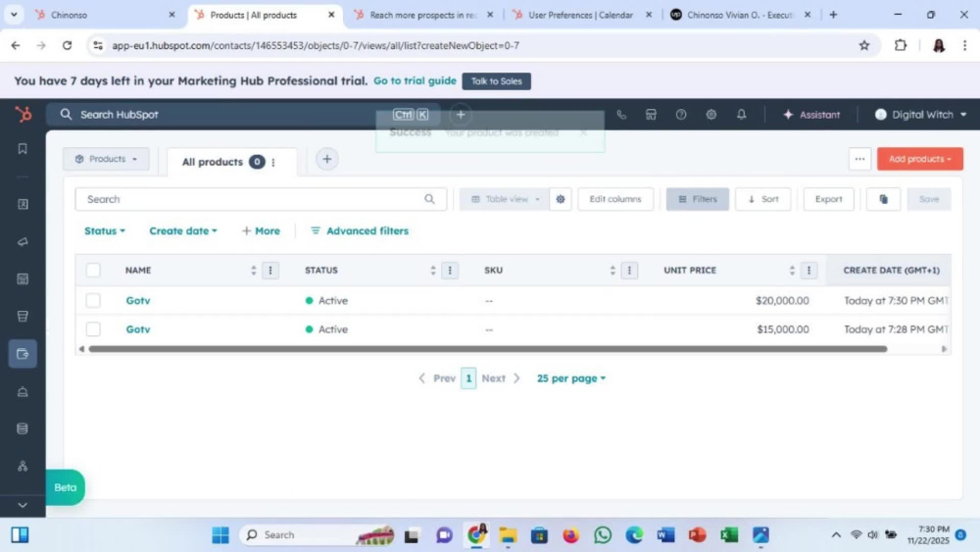Click the Talk to Sales button
This screenshot has height=552, width=980.
pos(496,80)
